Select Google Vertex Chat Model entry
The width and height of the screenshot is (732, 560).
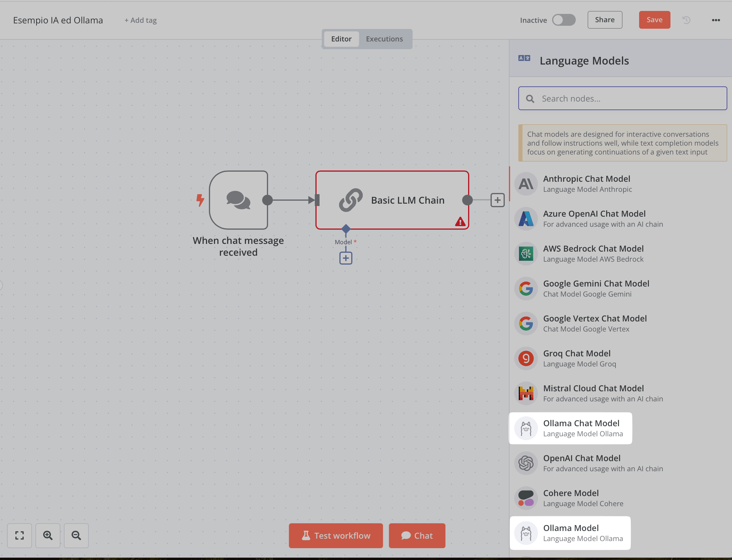click(620, 324)
